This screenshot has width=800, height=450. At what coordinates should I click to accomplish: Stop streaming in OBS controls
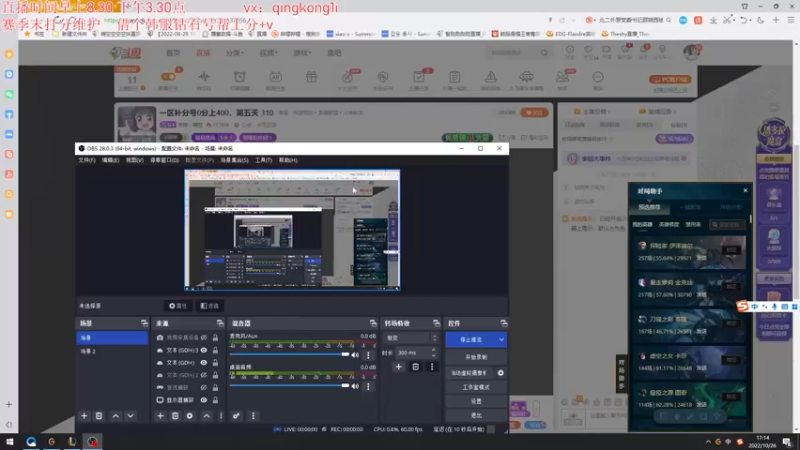[470, 339]
